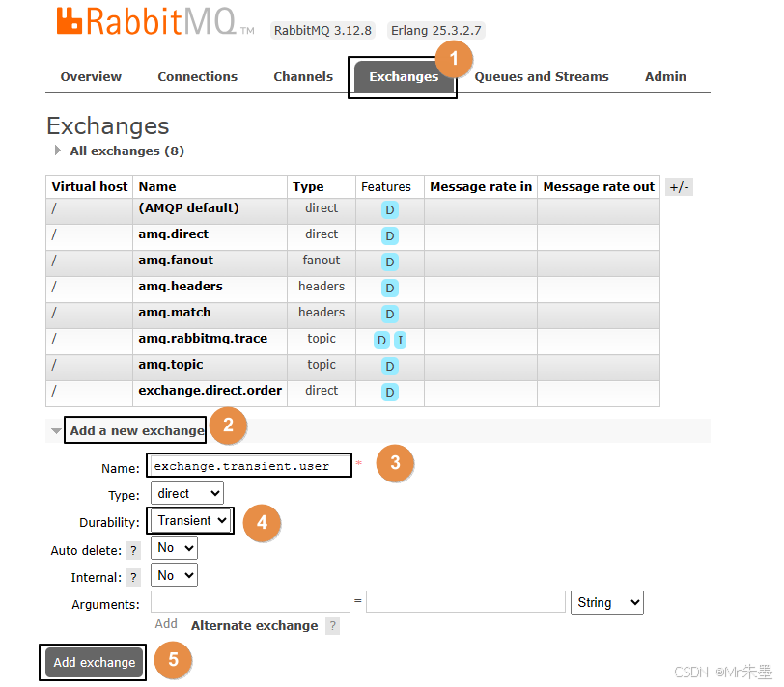Screen dimensions: 784x687
Task: Click the Add exchange button
Action: click(x=94, y=662)
